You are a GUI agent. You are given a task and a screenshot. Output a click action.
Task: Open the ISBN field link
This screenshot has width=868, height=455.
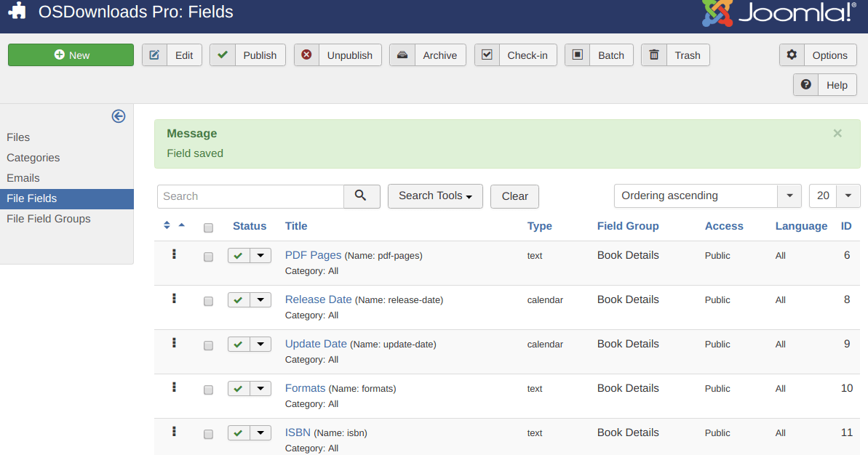[298, 432]
